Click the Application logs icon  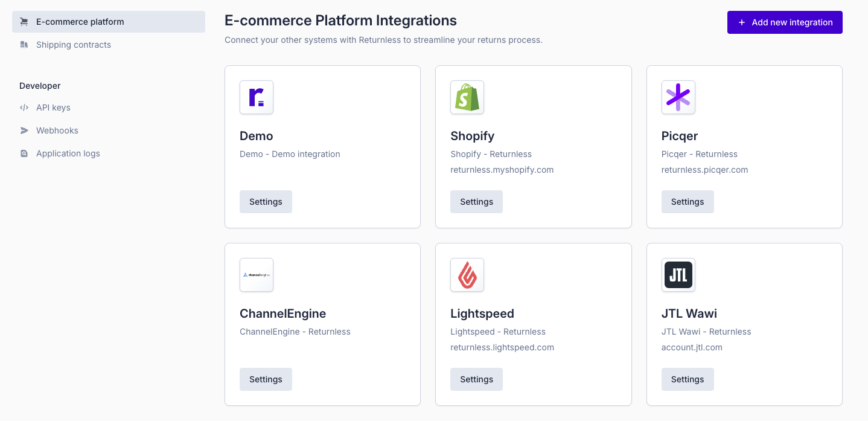pyautogui.click(x=24, y=153)
